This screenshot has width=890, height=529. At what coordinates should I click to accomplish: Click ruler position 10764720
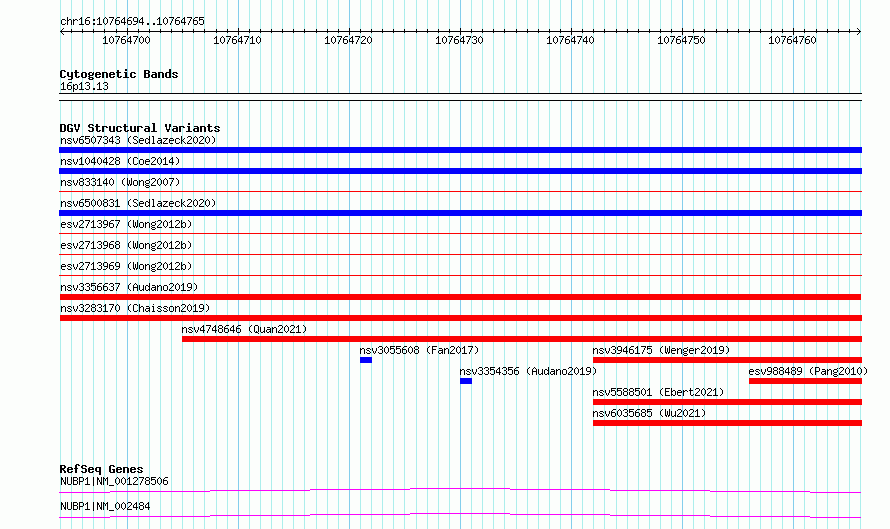[348, 40]
